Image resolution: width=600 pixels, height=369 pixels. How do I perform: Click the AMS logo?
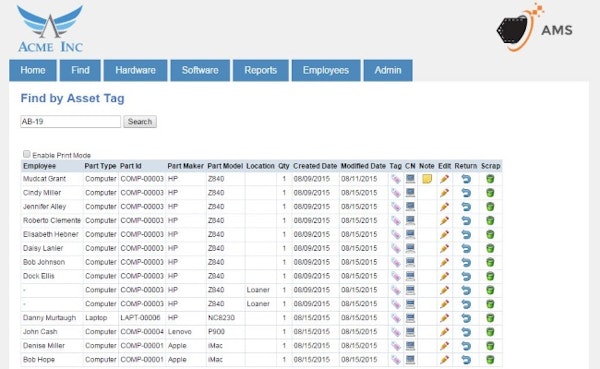coord(535,28)
